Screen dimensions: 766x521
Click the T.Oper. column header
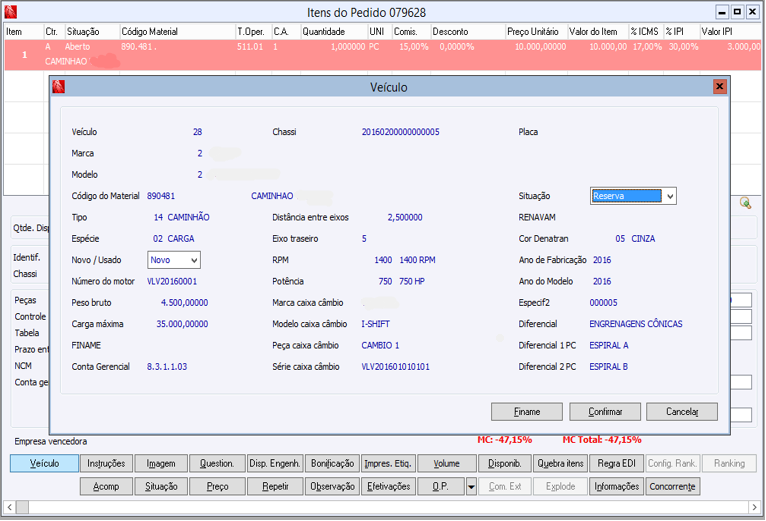[253, 32]
